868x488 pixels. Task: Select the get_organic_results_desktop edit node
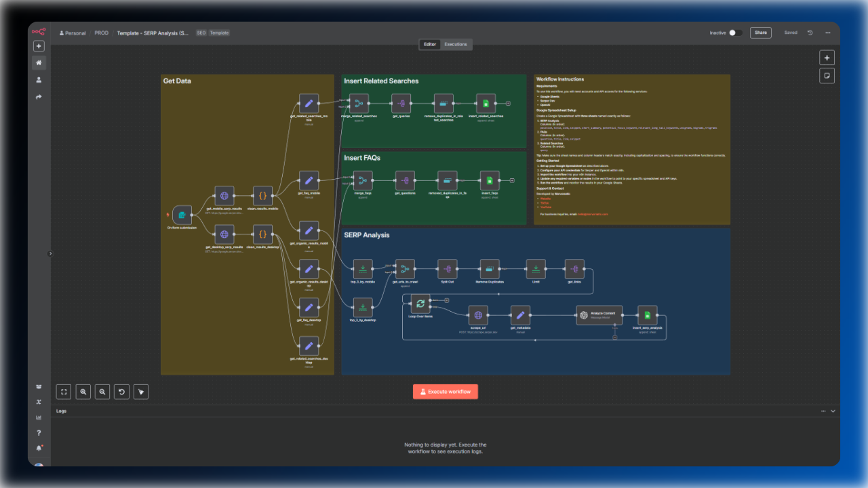[309, 268]
